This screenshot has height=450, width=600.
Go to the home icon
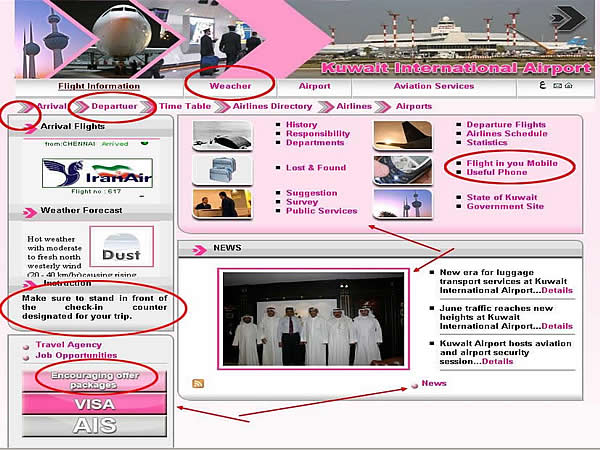point(569,85)
